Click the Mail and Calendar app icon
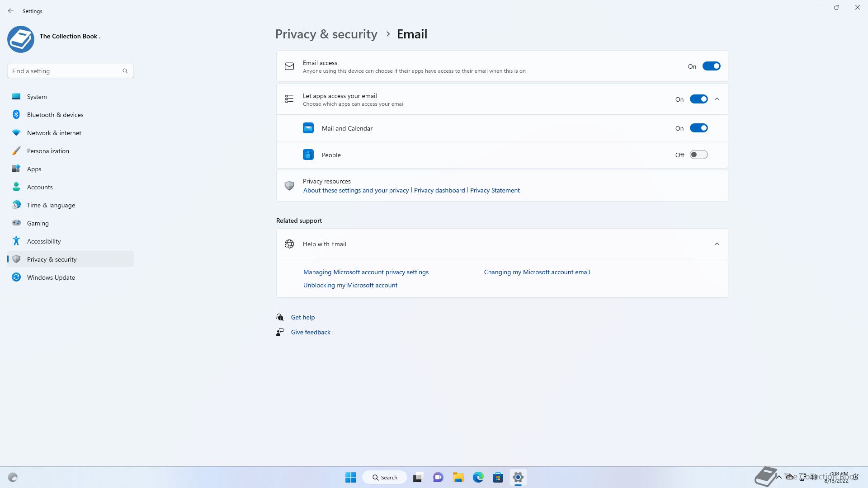The image size is (868, 488). tap(308, 128)
